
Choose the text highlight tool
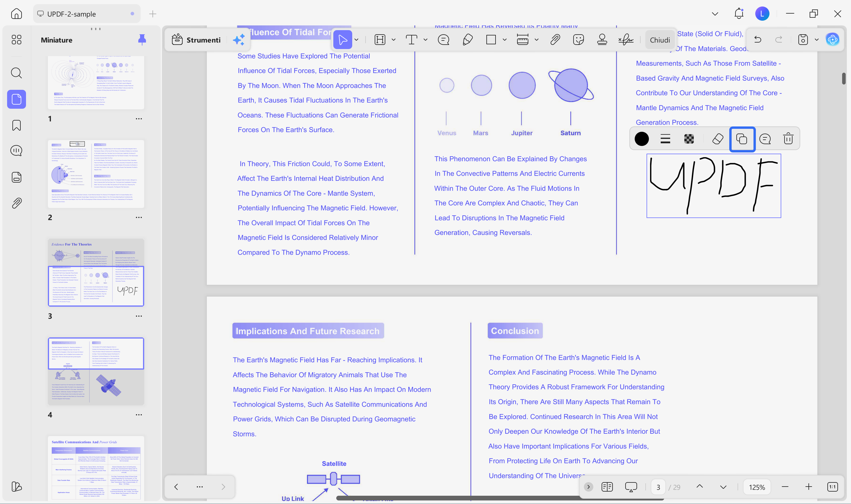click(380, 40)
